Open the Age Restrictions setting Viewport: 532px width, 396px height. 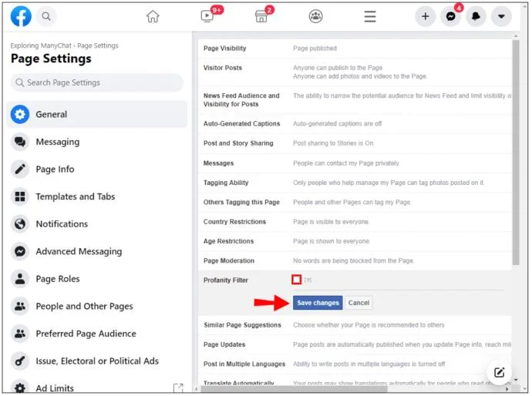coord(355,241)
